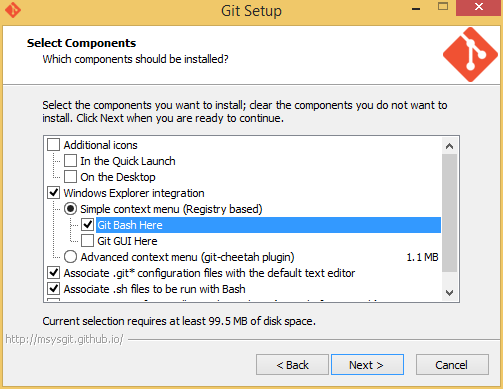Click the http://msysgit.github.io/ text
The image size is (503, 389).
click(64, 339)
